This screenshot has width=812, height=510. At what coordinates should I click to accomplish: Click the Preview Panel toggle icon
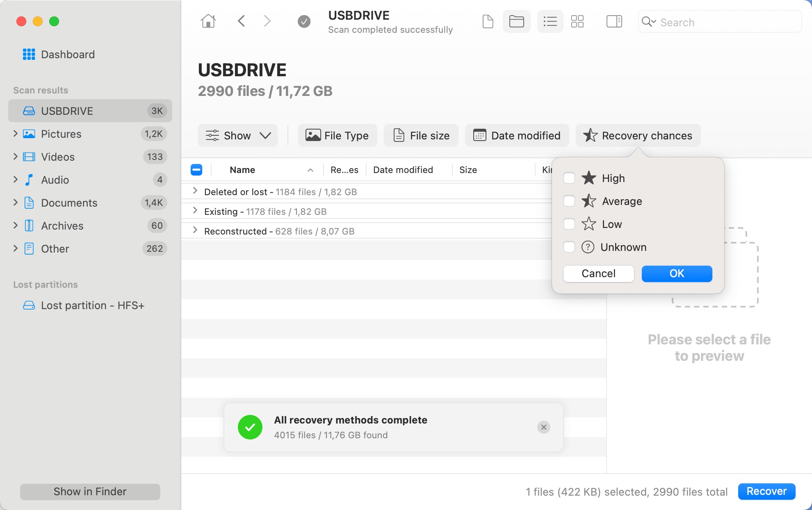(614, 21)
